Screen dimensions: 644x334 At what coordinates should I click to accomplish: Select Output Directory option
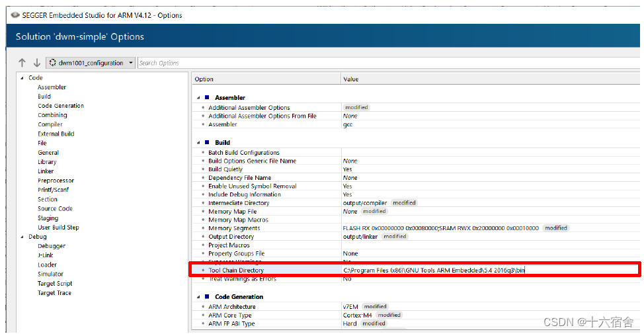[x=231, y=237]
